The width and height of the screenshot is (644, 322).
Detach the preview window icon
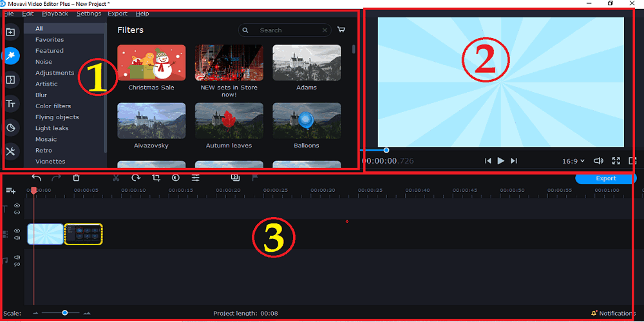pyautogui.click(x=632, y=161)
